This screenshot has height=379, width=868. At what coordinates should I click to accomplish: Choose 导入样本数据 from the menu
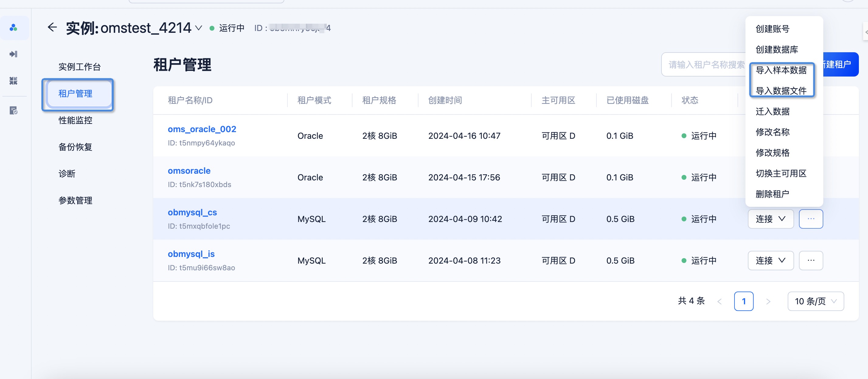pyautogui.click(x=781, y=70)
